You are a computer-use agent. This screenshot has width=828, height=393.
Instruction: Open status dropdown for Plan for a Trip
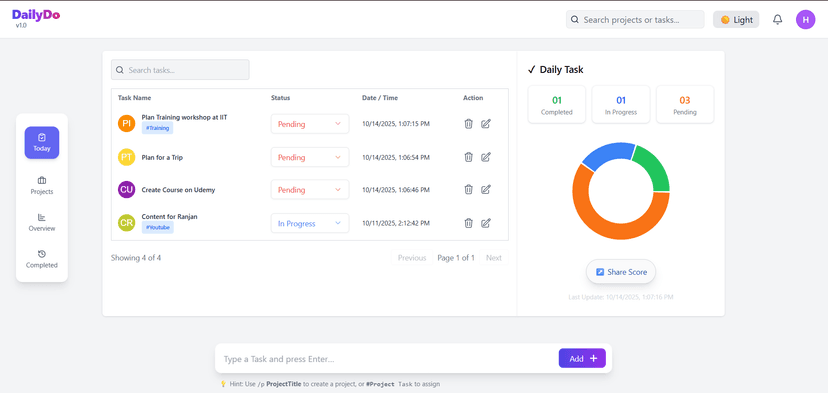coord(310,157)
